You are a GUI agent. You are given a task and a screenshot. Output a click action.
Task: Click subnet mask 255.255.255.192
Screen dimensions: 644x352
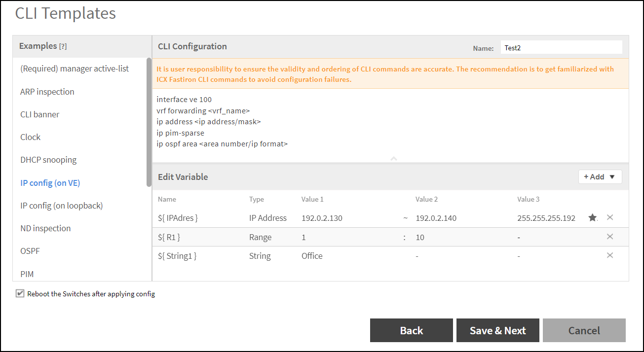coord(546,218)
